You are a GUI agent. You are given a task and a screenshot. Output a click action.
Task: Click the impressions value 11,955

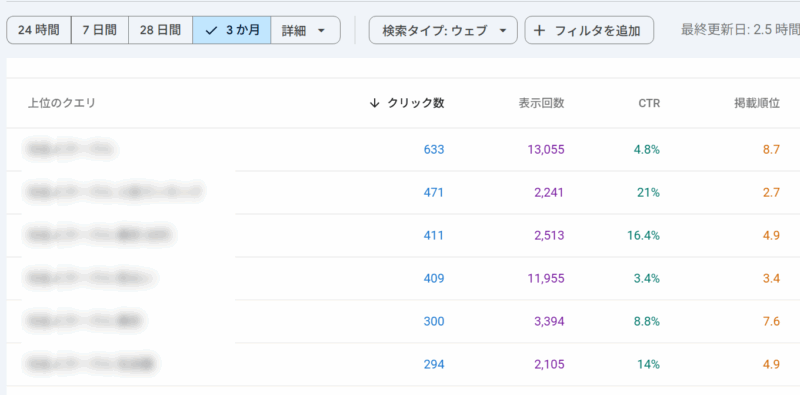pos(546,278)
